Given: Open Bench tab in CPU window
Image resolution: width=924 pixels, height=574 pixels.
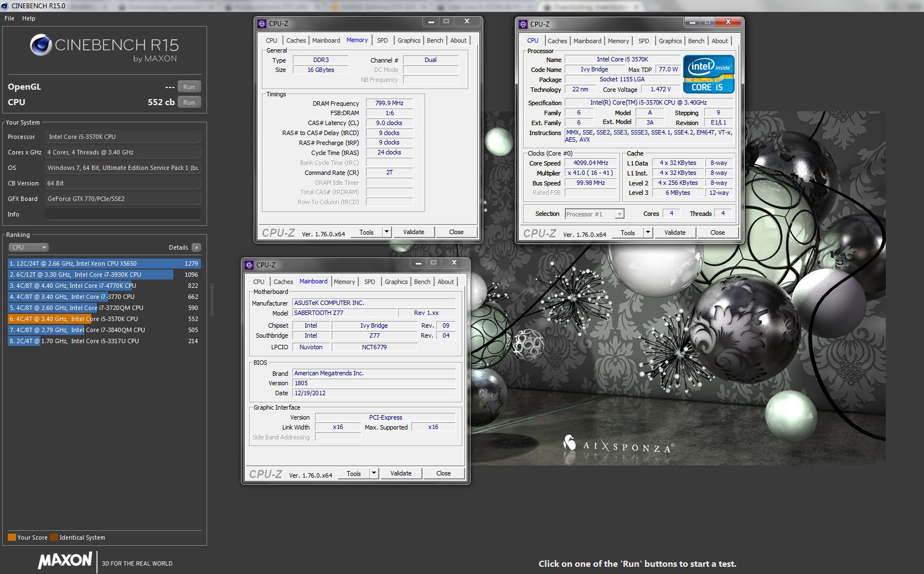Looking at the screenshot, I should tap(696, 41).
